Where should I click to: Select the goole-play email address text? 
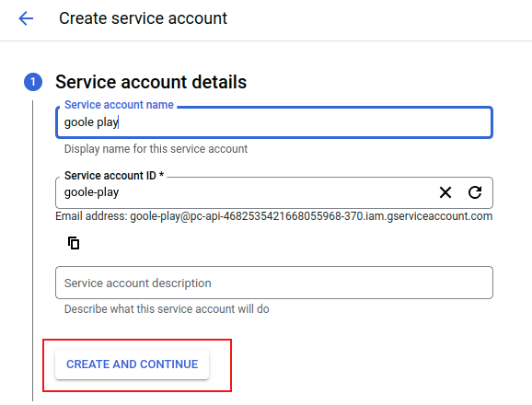[x=311, y=216]
